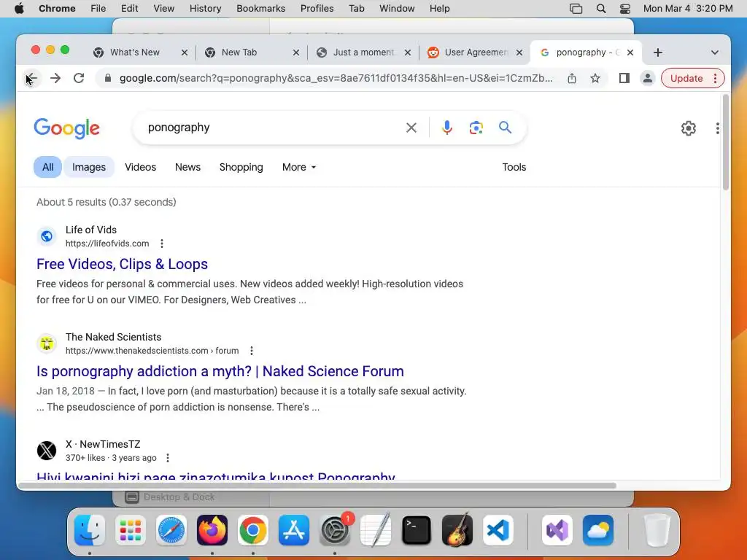747x560 pixels.
Task: Open the Chrome profile avatar menu
Action: (648, 78)
